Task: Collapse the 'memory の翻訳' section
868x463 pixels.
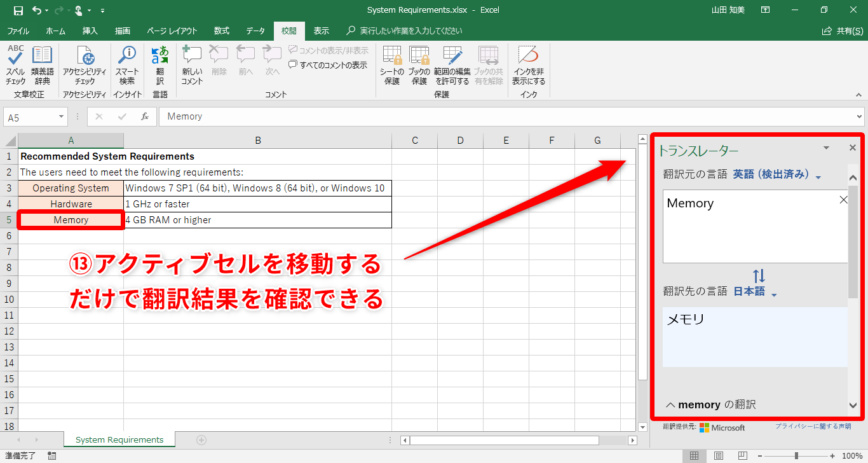Action: click(670, 404)
